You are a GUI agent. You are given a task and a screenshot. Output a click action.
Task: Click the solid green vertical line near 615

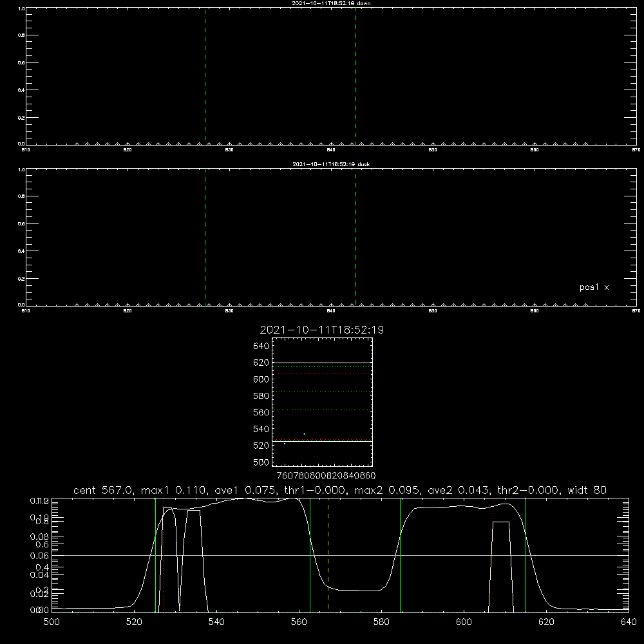point(526,554)
